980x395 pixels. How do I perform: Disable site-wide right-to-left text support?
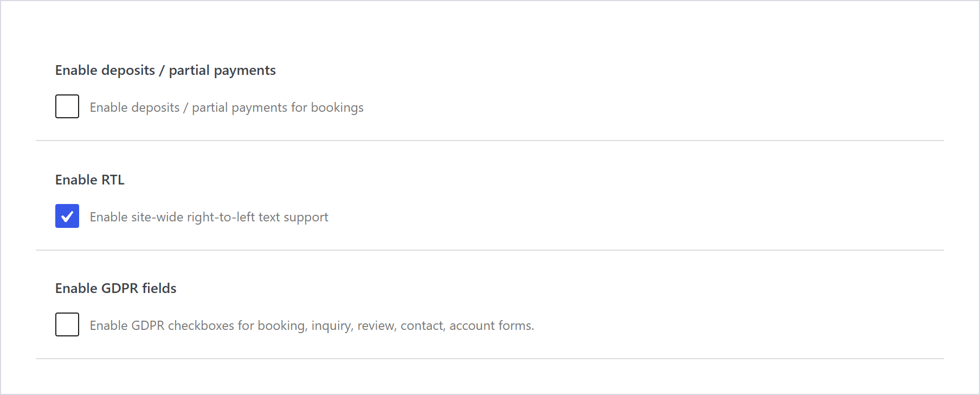tap(67, 216)
